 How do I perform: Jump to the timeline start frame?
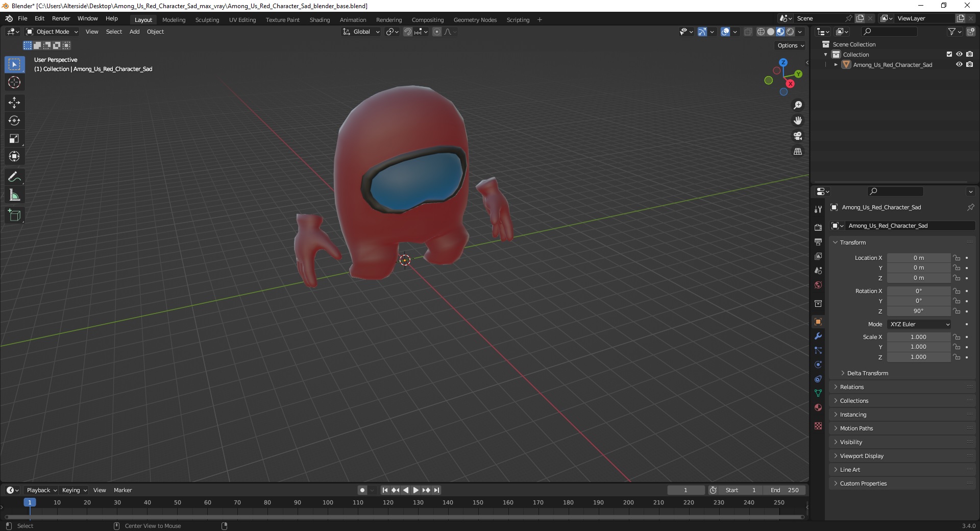pos(385,490)
